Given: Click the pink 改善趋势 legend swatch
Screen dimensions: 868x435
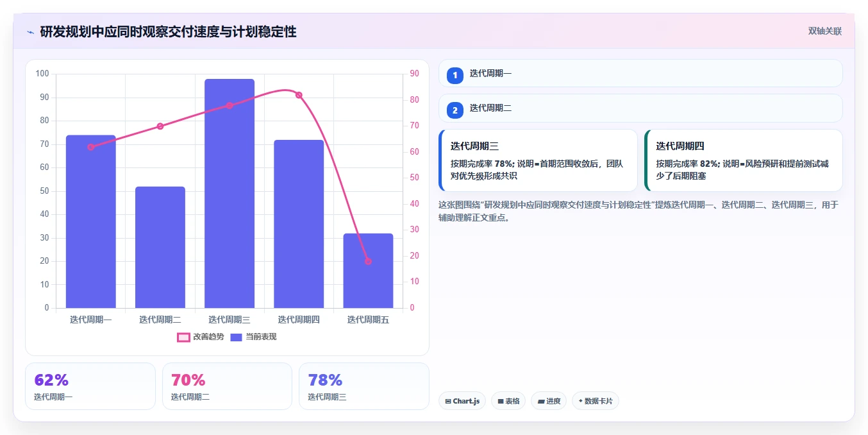Looking at the screenshot, I should [183, 337].
